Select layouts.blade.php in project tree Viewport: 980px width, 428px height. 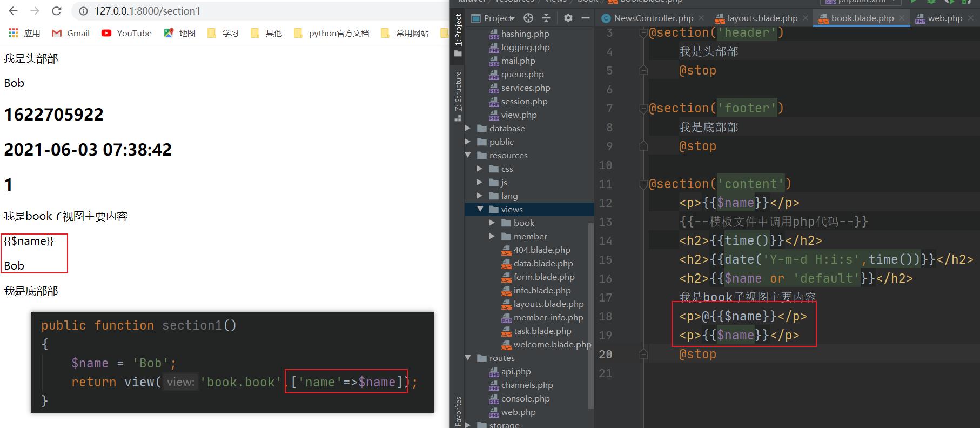click(x=542, y=304)
